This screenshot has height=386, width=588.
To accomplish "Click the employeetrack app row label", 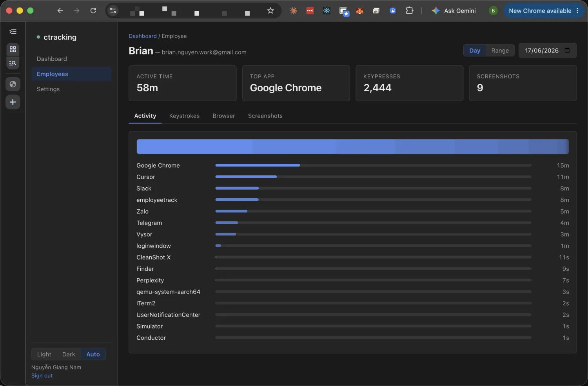I will tap(157, 200).
